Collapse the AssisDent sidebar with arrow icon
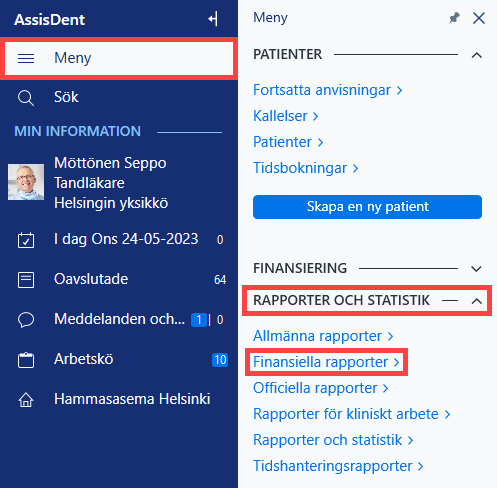Image resolution: width=497 pixels, height=488 pixels. pyautogui.click(x=213, y=19)
